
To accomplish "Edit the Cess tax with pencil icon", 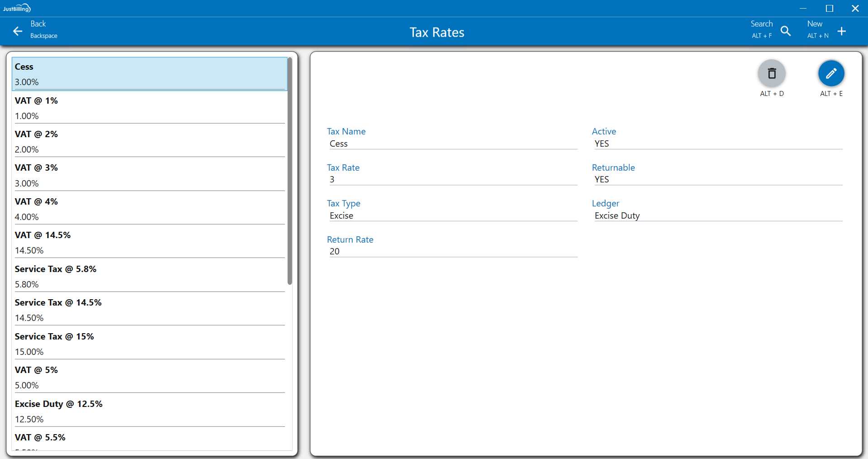I will (x=831, y=73).
